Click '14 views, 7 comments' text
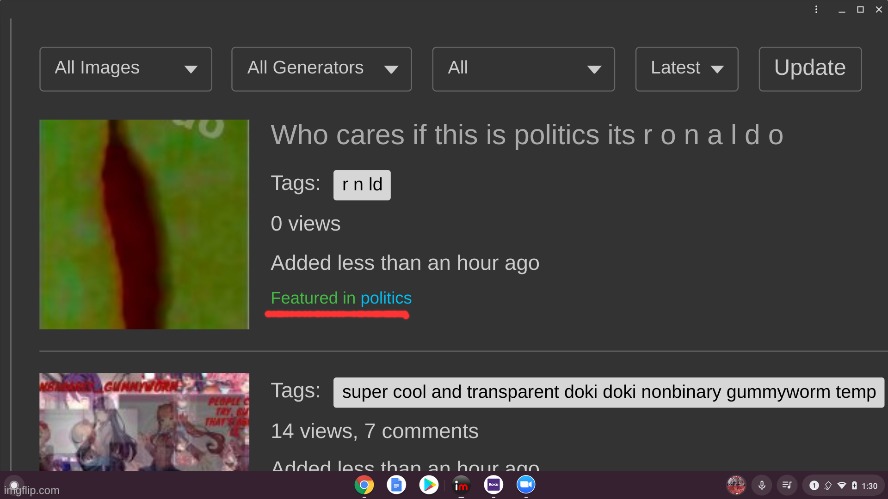 [374, 431]
